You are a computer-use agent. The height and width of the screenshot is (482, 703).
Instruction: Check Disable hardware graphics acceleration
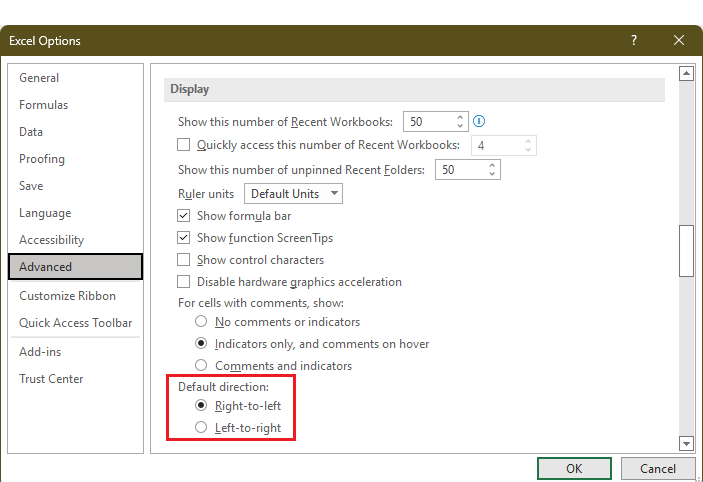(x=183, y=282)
